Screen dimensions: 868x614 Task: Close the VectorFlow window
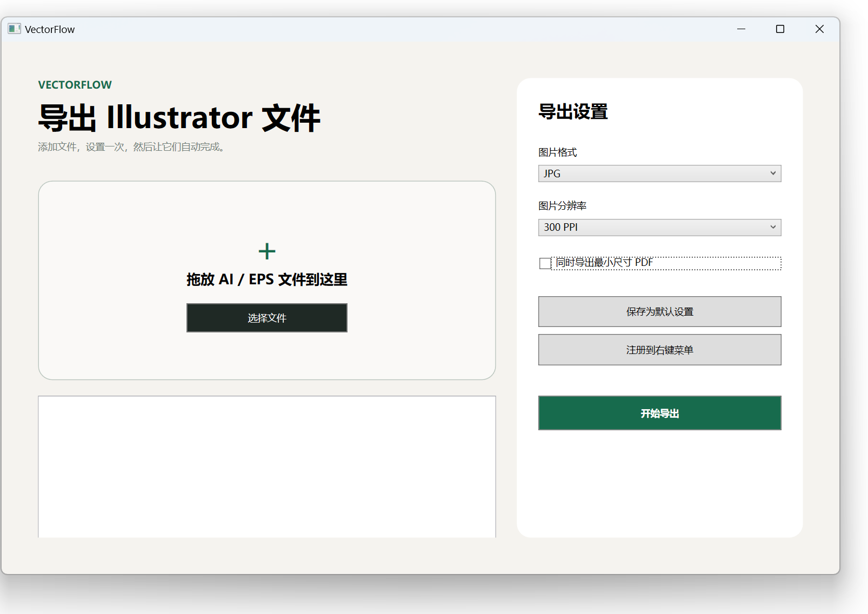tap(819, 29)
